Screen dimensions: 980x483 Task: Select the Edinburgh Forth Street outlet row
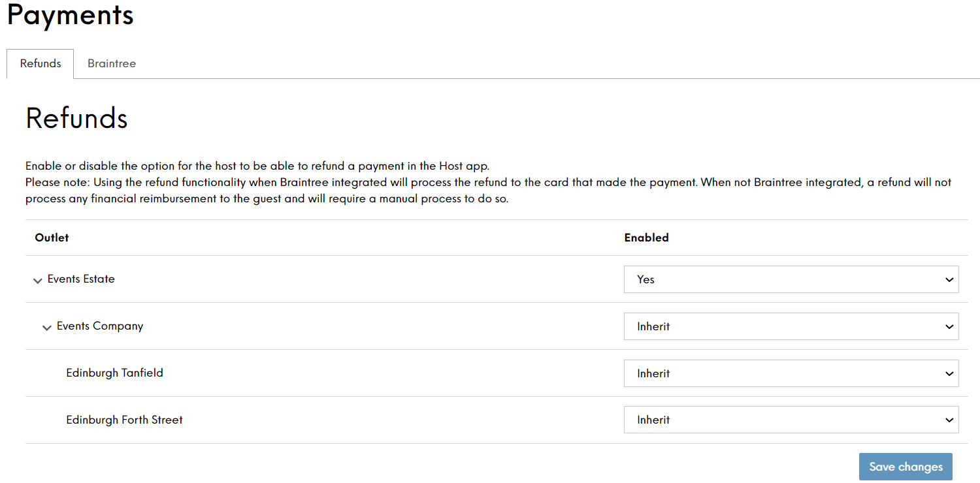coord(497,420)
